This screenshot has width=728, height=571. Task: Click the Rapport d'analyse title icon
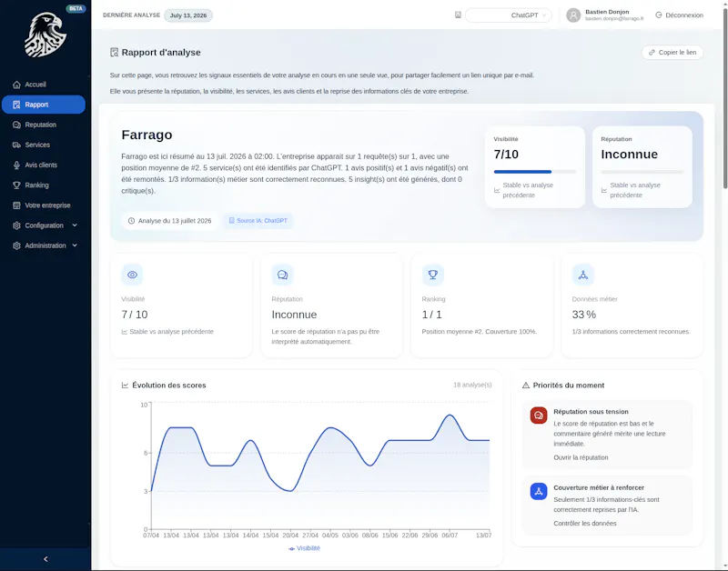click(x=115, y=53)
